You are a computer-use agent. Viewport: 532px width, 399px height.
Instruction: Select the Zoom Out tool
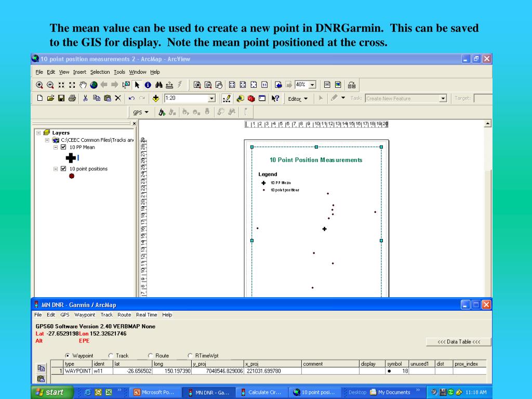tap(50, 85)
